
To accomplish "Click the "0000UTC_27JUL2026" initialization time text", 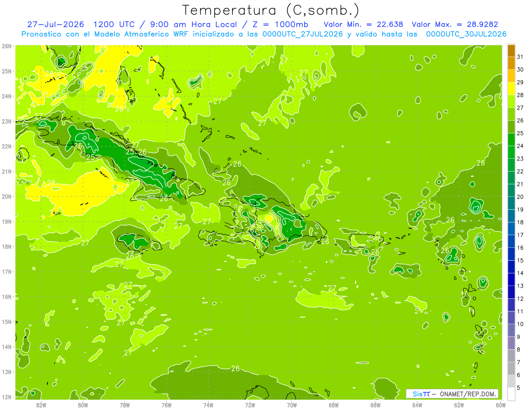I will [x=303, y=34].
